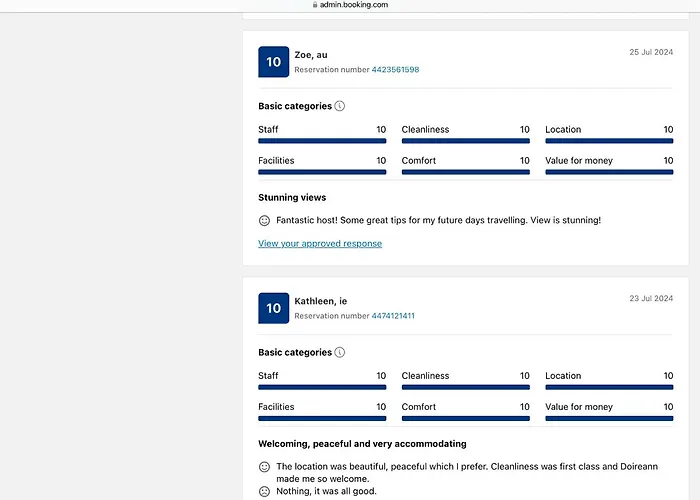Screen dimensions: 700x500
Task: Click the 23 Jul 2024 review date
Action: pyautogui.click(x=651, y=298)
